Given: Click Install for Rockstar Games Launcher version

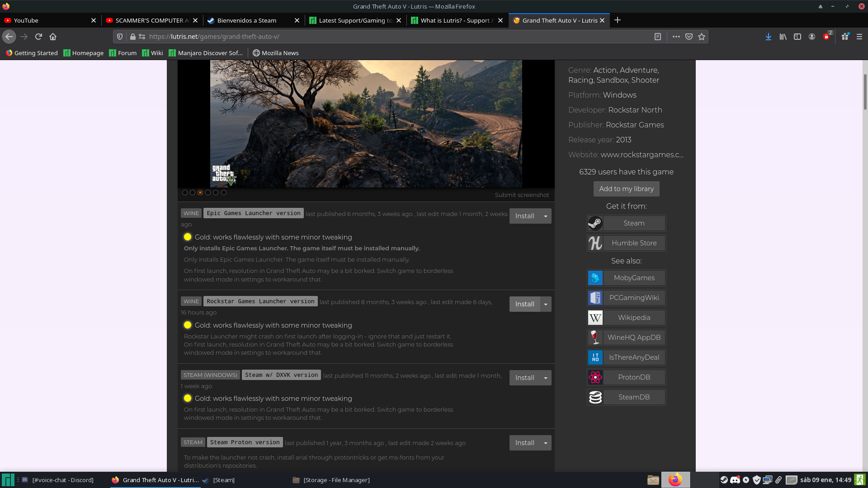Looking at the screenshot, I should click(524, 303).
